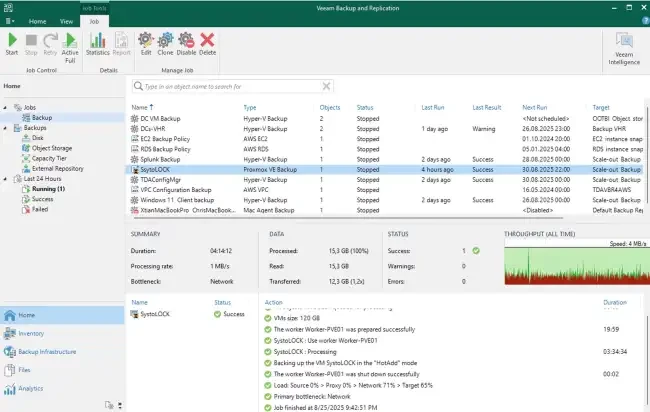This screenshot has width=650, height=412.
Task: Clone the selected job
Action: [x=165, y=44]
